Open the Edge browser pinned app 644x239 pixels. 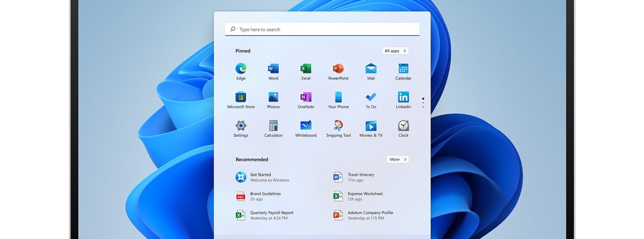pyautogui.click(x=241, y=71)
